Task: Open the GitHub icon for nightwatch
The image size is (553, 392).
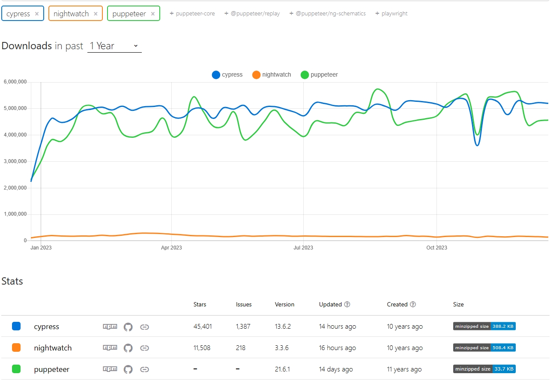Action: 128,348
